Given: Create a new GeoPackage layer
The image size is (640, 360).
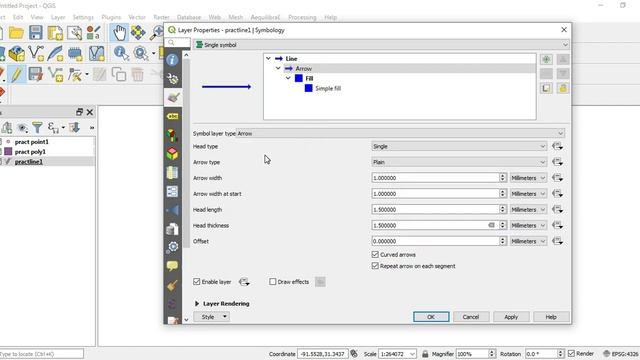Looking at the screenshot, I should [x=16, y=53].
